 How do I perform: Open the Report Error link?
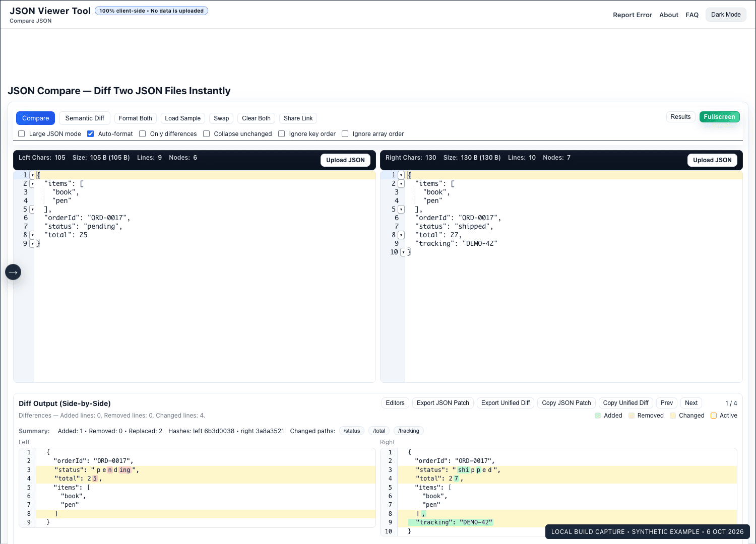pyautogui.click(x=633, y=15)
